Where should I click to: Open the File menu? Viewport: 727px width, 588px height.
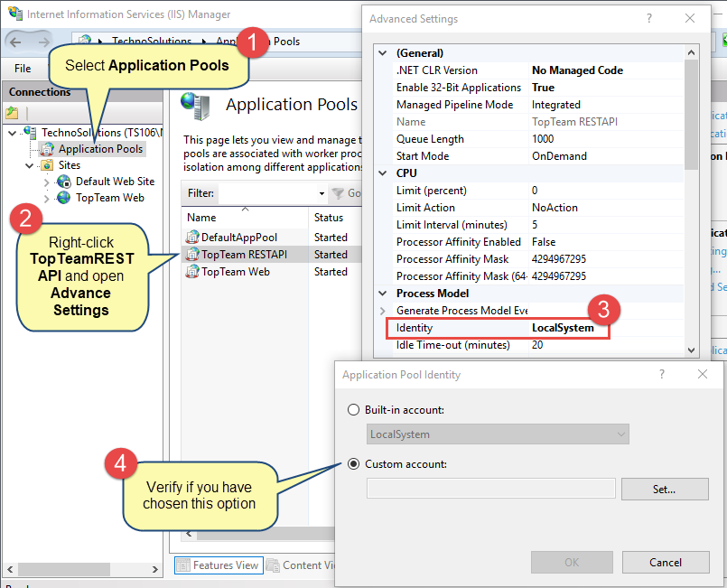click(x=23, y=69)
